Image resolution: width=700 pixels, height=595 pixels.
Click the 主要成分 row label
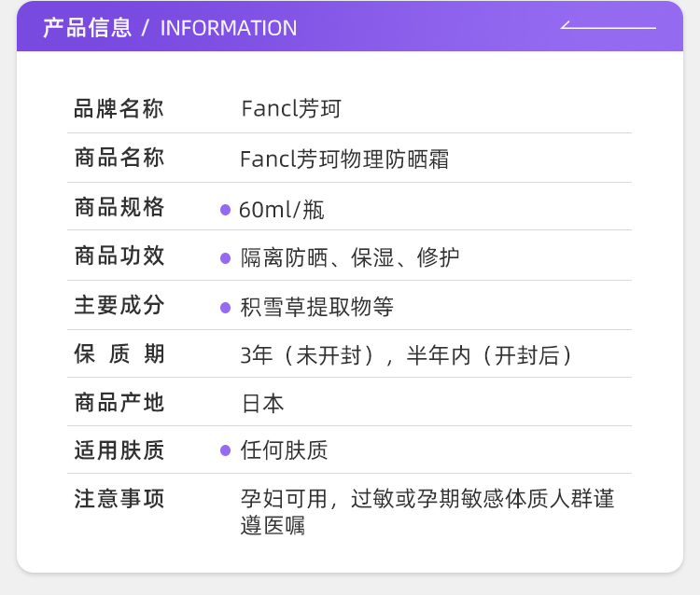(x=119, y=305)
